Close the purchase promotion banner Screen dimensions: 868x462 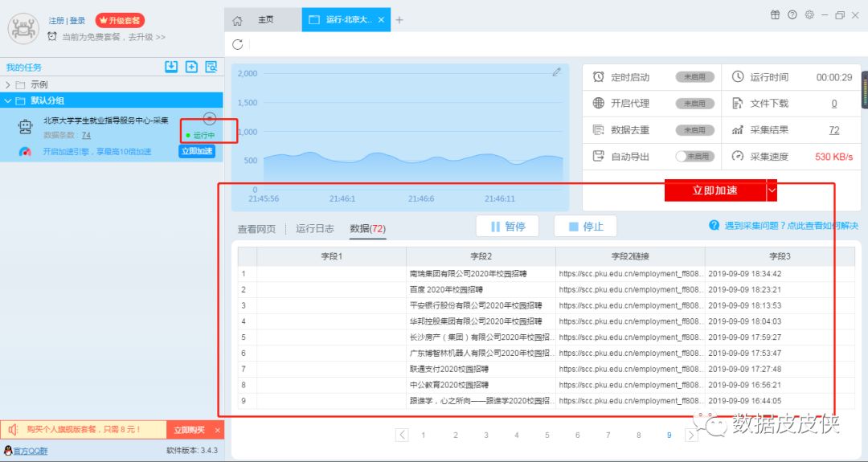click(218, 430)
